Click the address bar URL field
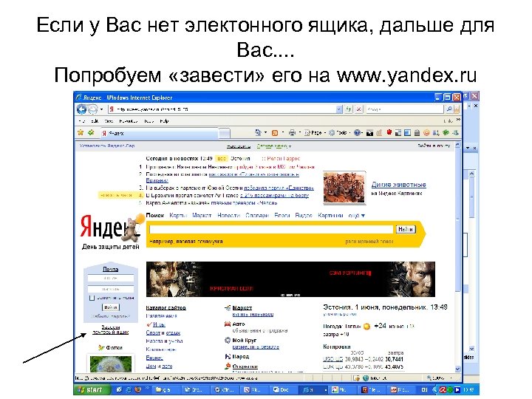 coord(222,109)
